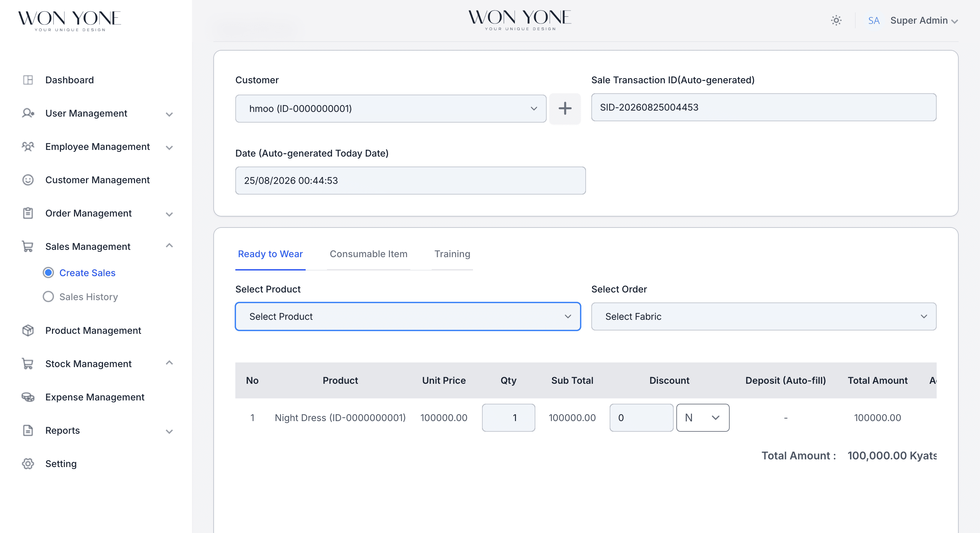Click the Dashboard grid icon
Viewport: 980px width, 533px height.
tap(28, 80)
